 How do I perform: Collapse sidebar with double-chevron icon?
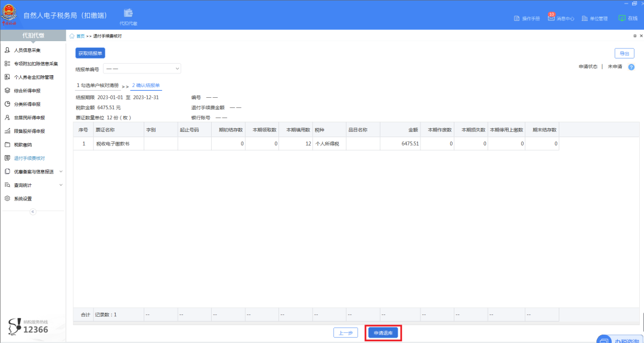pos(33,212)
